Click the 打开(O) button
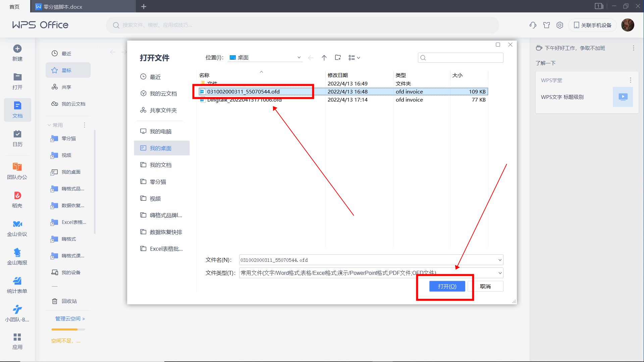The image size is (644, 362). pyautogui.click(x=447, y=287)
